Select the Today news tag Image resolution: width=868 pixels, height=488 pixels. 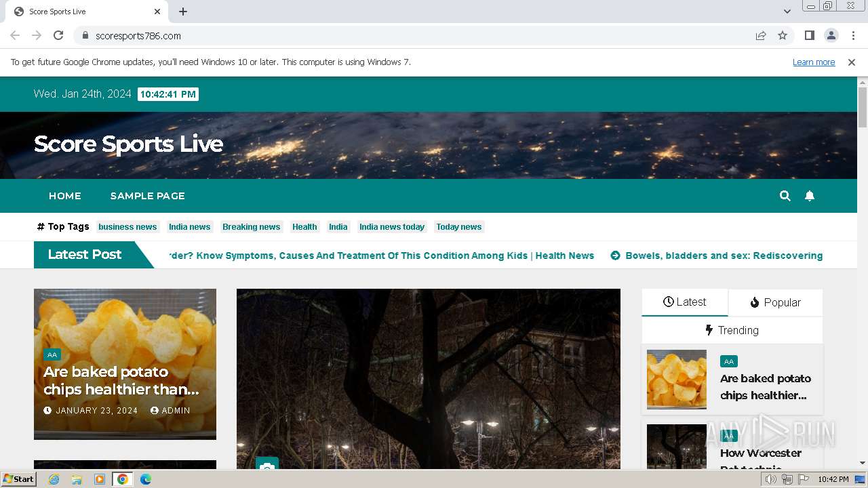[x=459, y=227]
